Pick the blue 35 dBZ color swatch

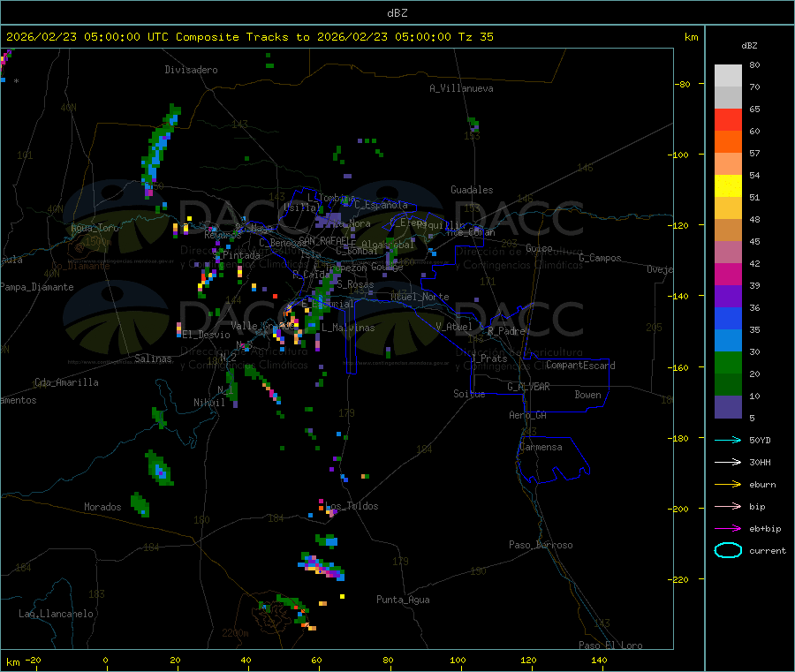728,318
